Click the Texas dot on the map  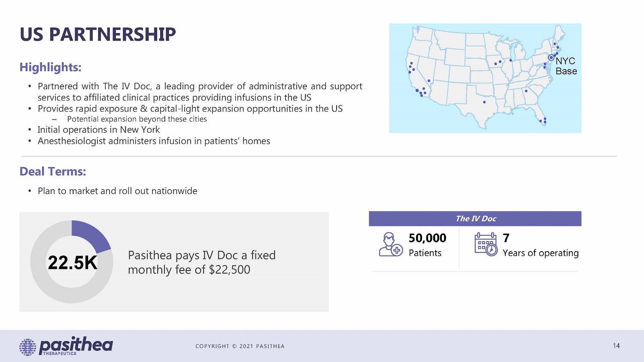pos(484,102)
